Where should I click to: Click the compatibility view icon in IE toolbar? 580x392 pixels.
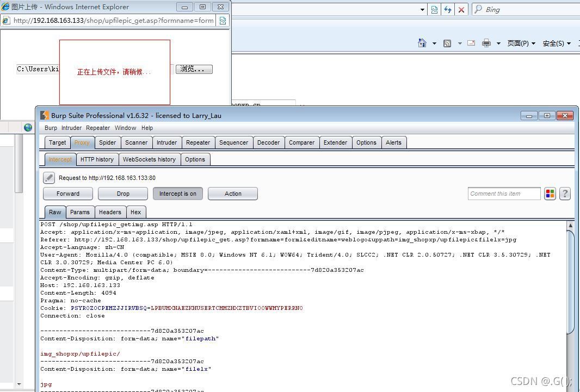pyautogui.click(x=434, y=10)
